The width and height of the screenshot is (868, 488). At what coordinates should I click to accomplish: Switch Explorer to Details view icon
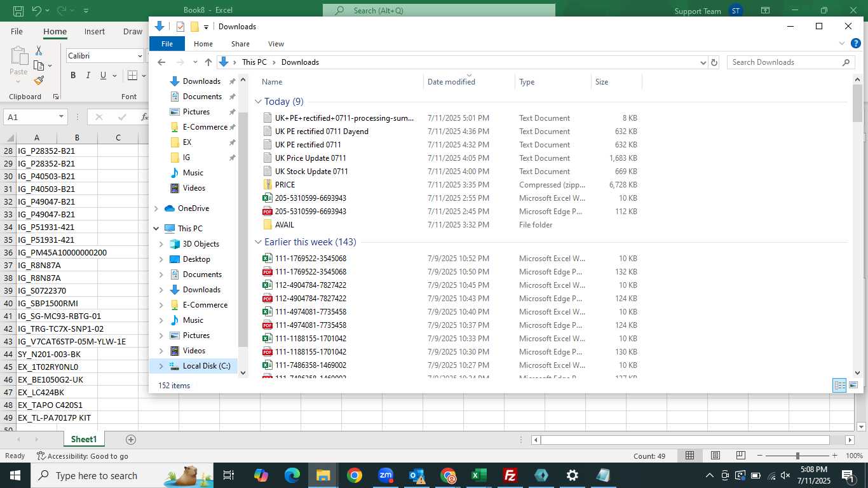click(839, 386)
